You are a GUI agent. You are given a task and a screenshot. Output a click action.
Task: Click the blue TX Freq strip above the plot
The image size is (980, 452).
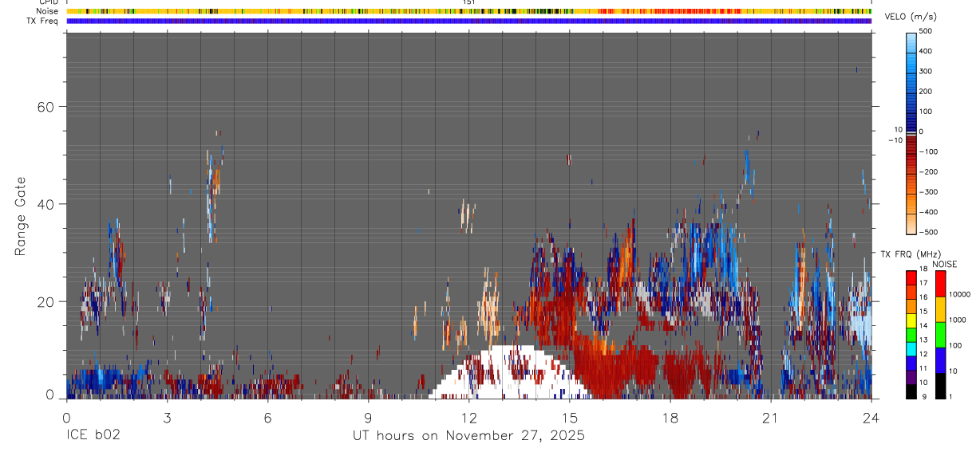coord(468,21)
